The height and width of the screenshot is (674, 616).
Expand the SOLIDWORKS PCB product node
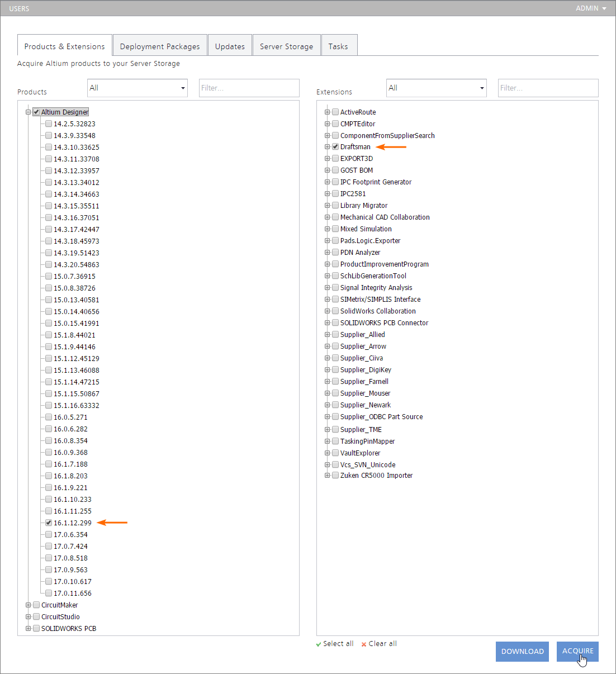point(29,629)
